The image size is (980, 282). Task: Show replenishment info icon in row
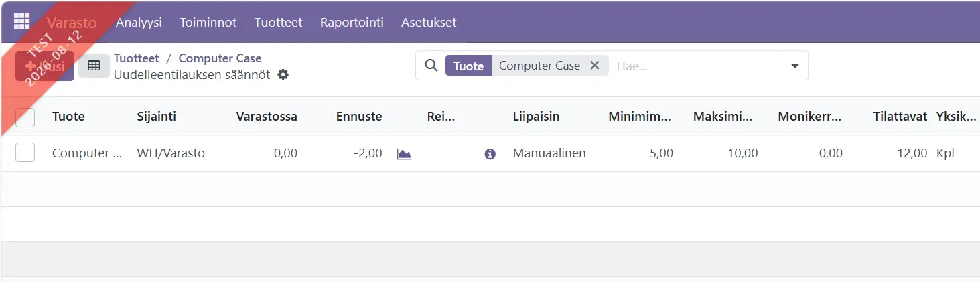click(490, 154)
